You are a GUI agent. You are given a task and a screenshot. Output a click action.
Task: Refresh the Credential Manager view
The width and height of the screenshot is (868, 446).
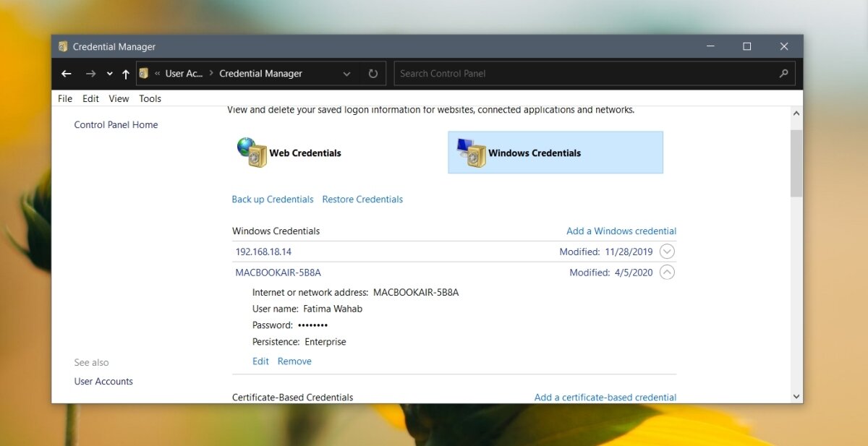tap(373, 73)
